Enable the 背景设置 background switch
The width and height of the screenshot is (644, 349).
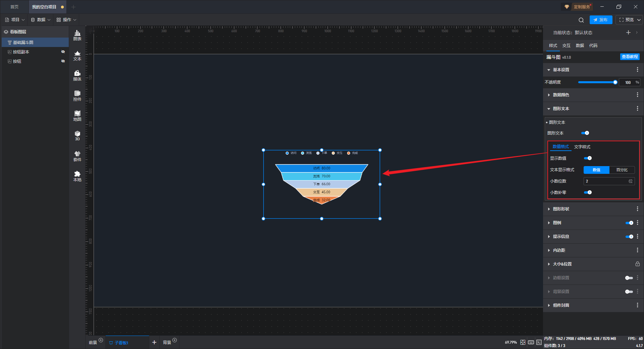click(x=629, y=292)
